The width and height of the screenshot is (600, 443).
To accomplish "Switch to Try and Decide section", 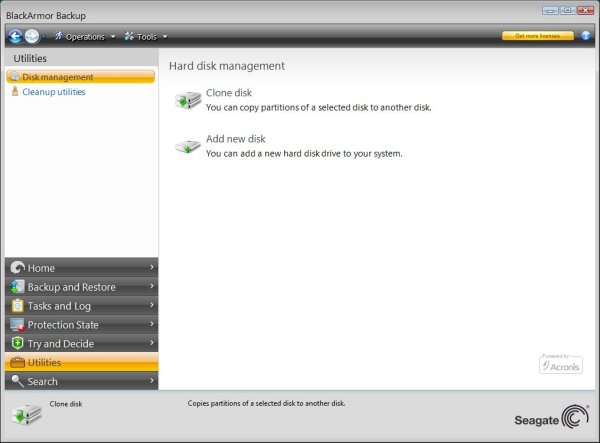I will (x=82, y=343).
